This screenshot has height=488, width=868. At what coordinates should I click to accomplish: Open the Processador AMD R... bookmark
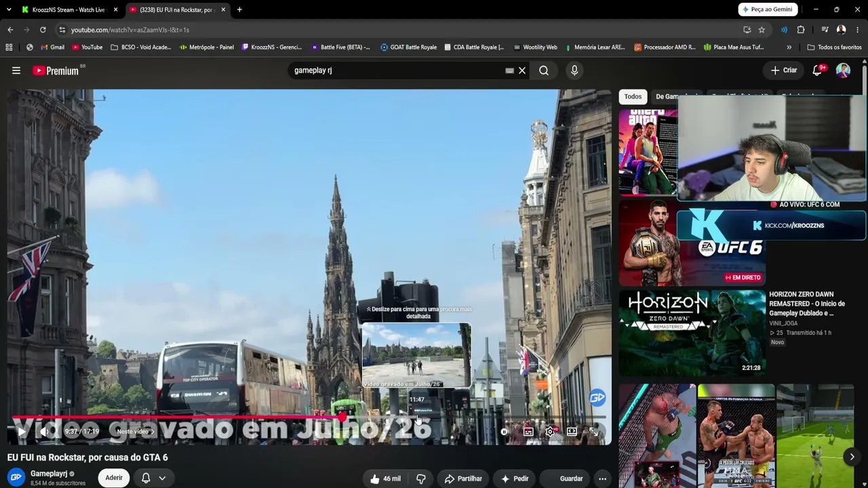(x=665, y=47)
